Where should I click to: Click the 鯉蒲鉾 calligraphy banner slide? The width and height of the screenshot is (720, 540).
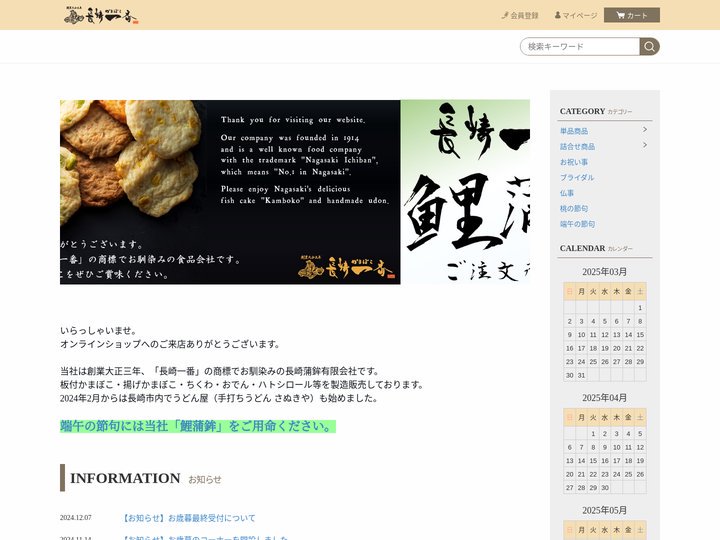[x=465, y=192]
